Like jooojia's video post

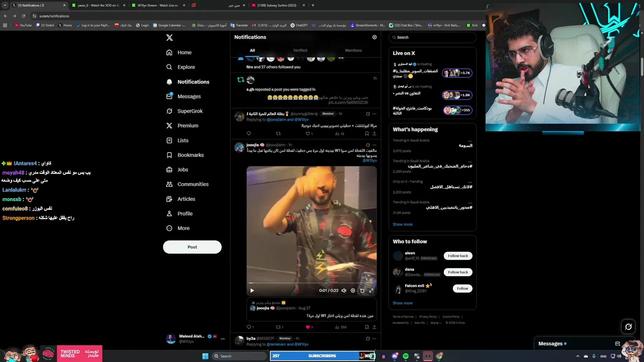(x=308, y=327)
